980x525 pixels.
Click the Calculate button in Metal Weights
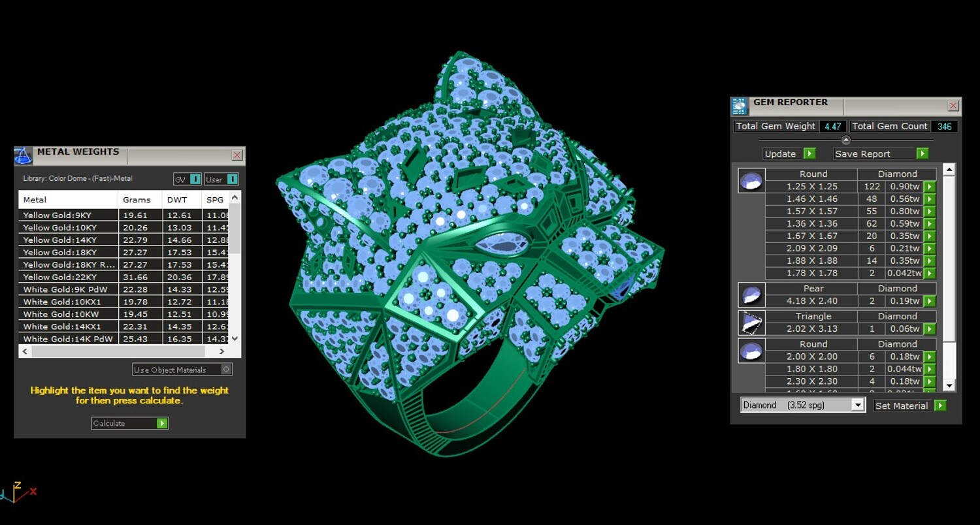point(130,423)
